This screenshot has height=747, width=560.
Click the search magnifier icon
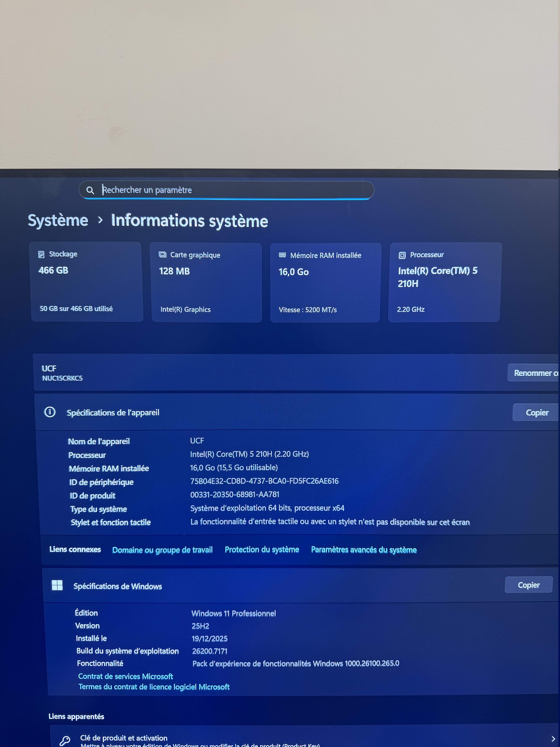click(90, 190)
